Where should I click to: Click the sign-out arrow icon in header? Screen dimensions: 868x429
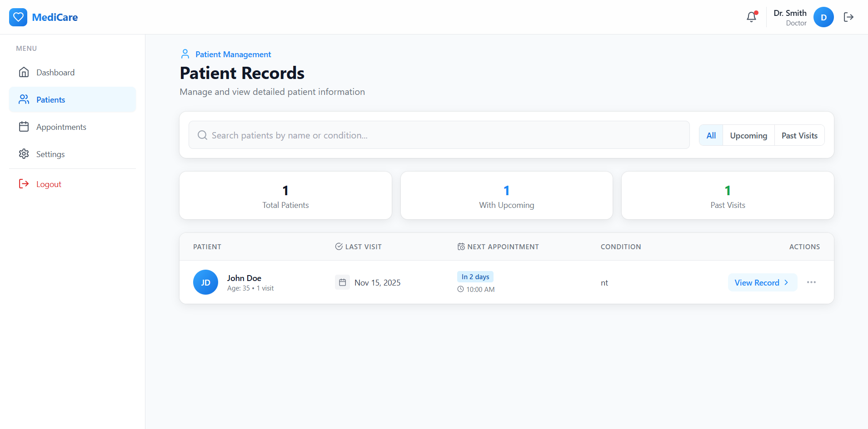coord(848,17)
